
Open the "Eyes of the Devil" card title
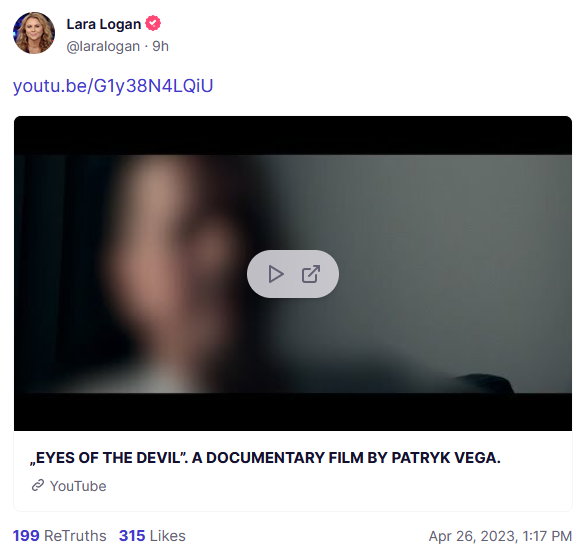[265, 458]
